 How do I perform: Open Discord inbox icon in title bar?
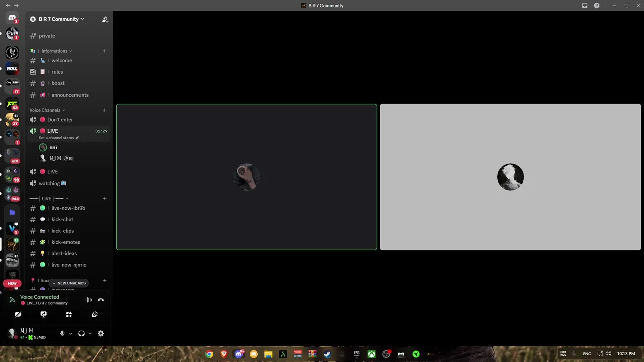tap(585, 6)
